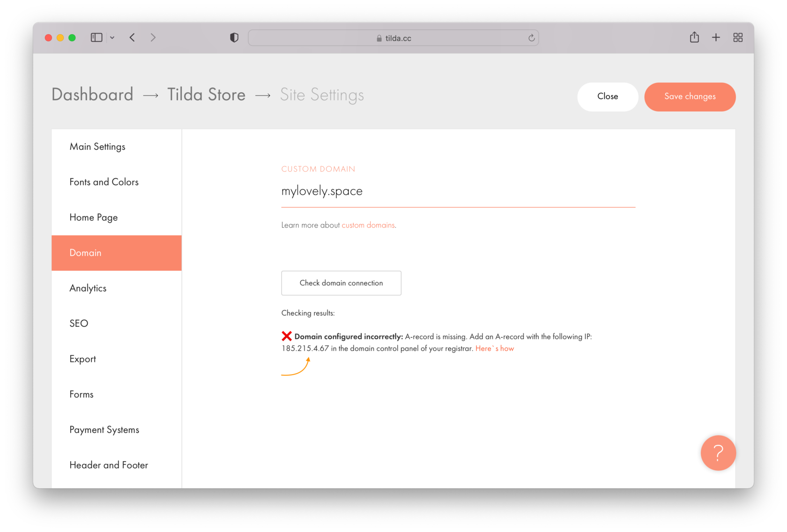
Task: Open the SEO settings section
Action: (x=79, y=323)
